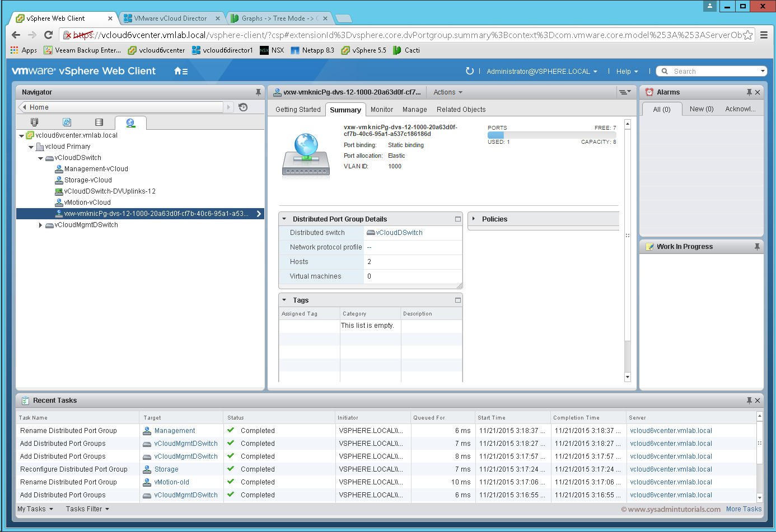The width and height of the screenshot is (776, 532).
Task: Switch to Manage tab
Action: [414, 110]
